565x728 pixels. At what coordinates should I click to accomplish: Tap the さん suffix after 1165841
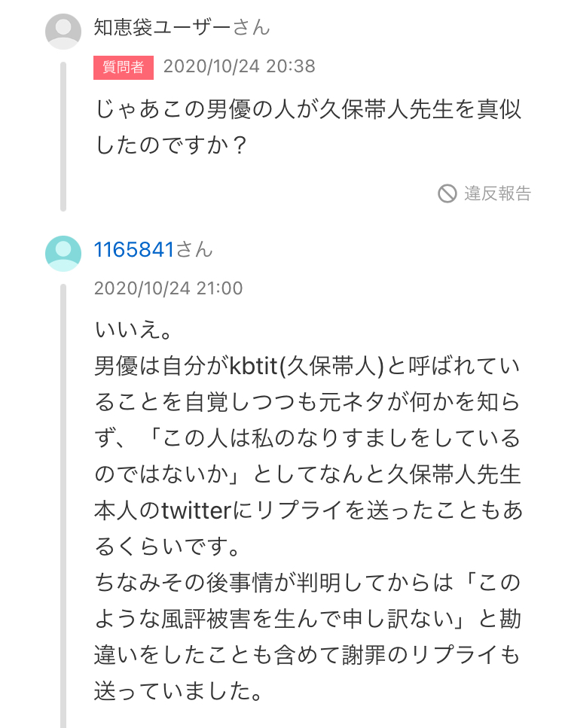194,250
